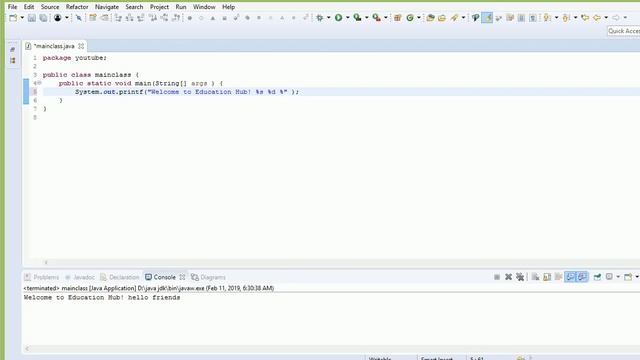Open the Edit menu
This screenshot has width=640, height=360.
coord(29,7)
